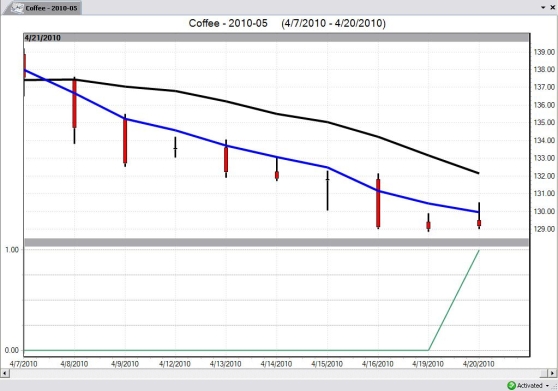Click the resize grip in the status bar
558x391 pixels.
(554, 387)
